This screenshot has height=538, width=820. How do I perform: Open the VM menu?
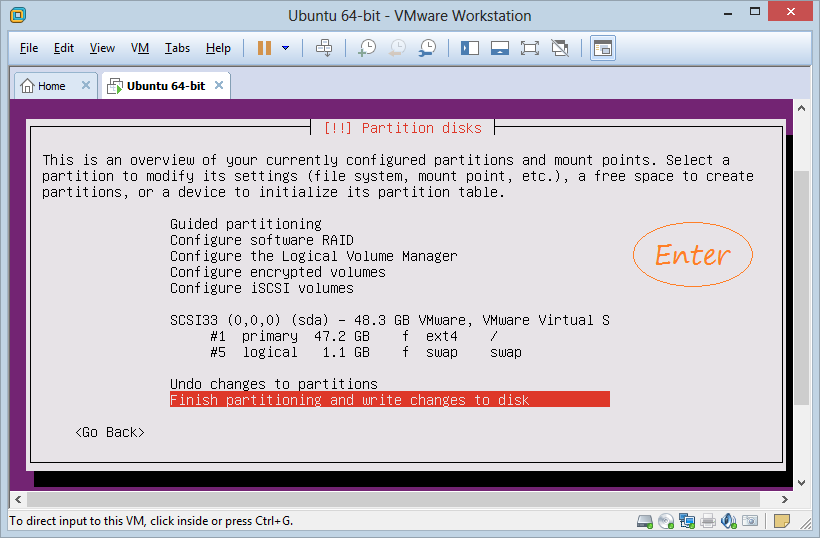click(140, 48)
